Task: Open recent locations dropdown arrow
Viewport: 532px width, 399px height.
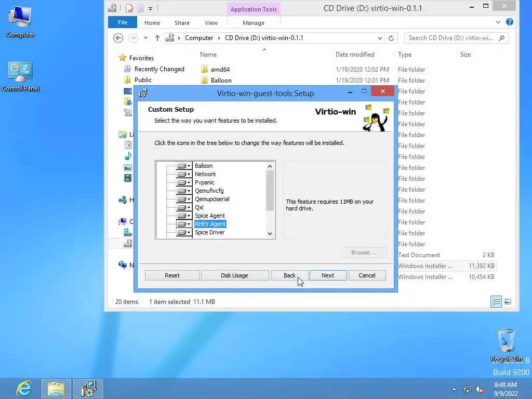Action: (x=145, y=38)
